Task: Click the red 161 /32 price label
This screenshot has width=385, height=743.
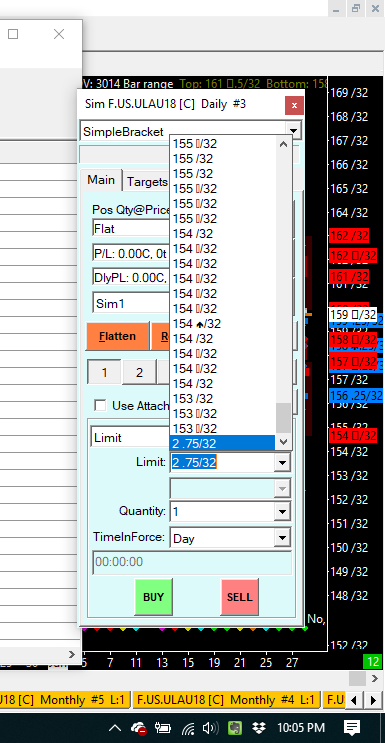Action: [x=348, y=276]
